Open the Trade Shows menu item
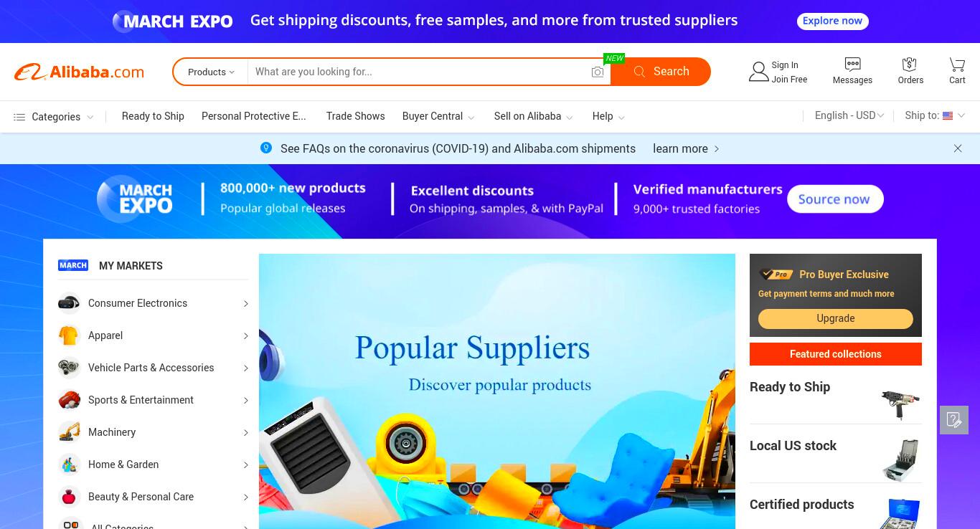980x529 pixels. [355, 116]
